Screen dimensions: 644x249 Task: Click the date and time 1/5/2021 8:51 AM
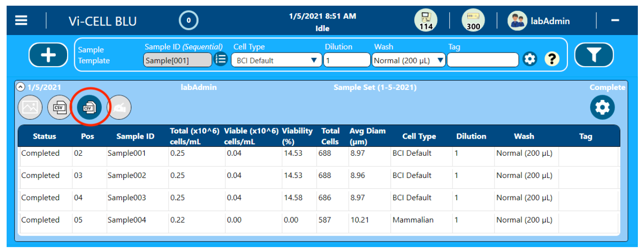(322, 16)
